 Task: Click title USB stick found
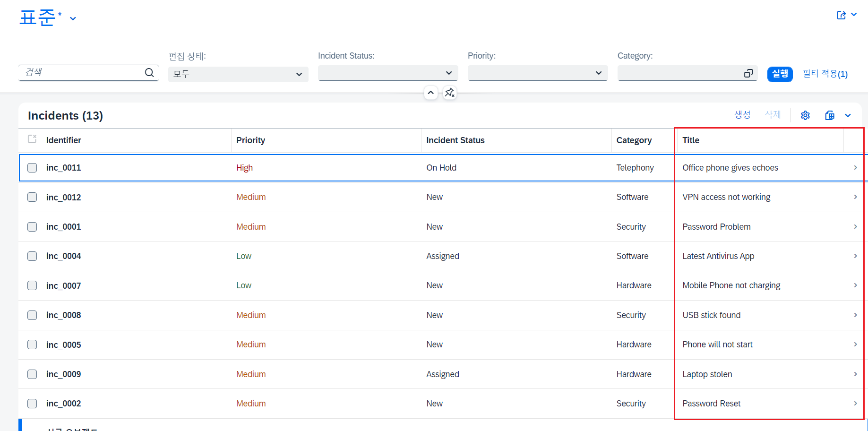(712, 315)
